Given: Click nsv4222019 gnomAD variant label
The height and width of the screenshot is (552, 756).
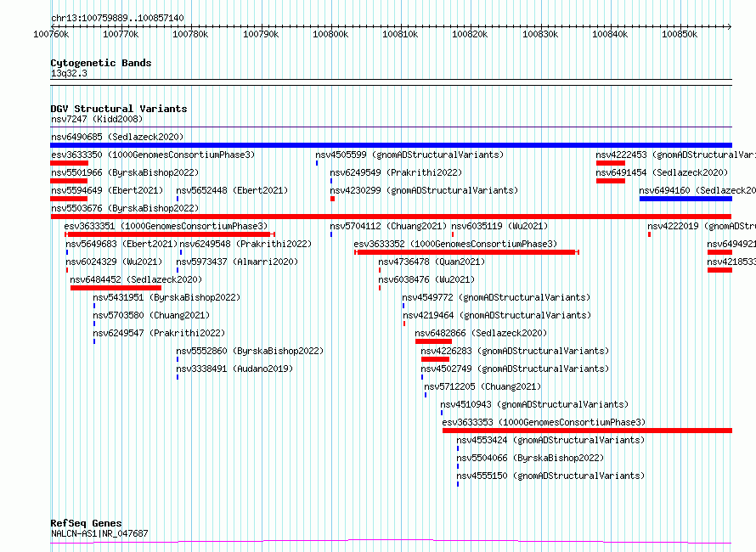Looking at the screenshot, I should point(701,226).
